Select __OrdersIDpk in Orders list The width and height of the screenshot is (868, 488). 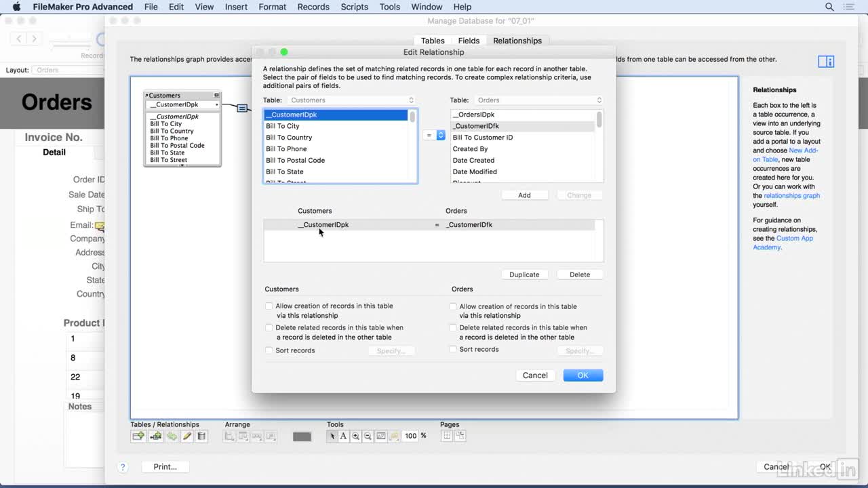click(x=524, y=115)
